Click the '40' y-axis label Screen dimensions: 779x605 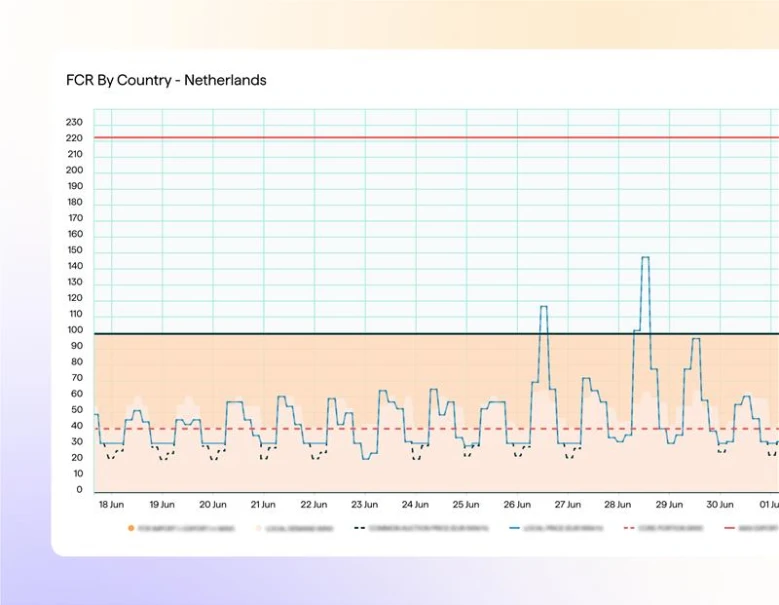(77, 426)
